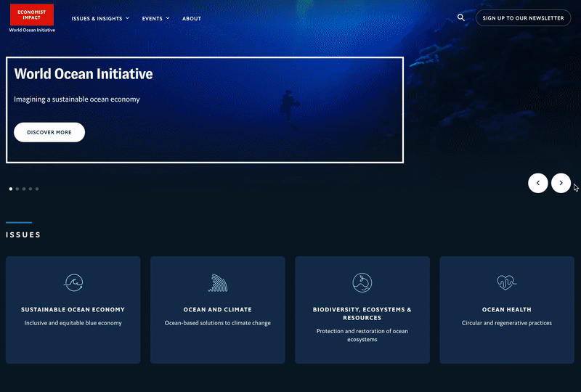
Task: Click the World Ocean Initiative logo caption
Action: [32, 30]
